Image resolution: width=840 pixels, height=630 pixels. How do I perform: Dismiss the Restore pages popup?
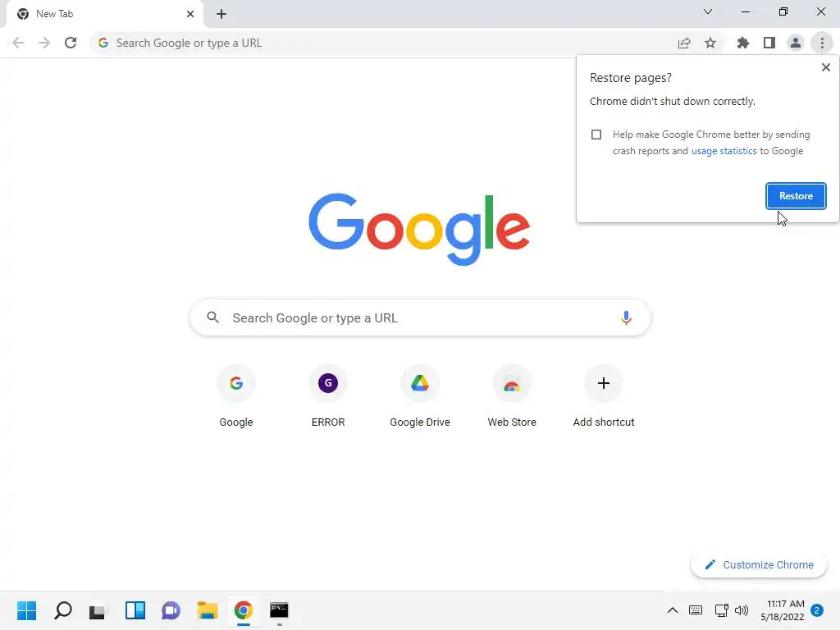pos(825,67)
